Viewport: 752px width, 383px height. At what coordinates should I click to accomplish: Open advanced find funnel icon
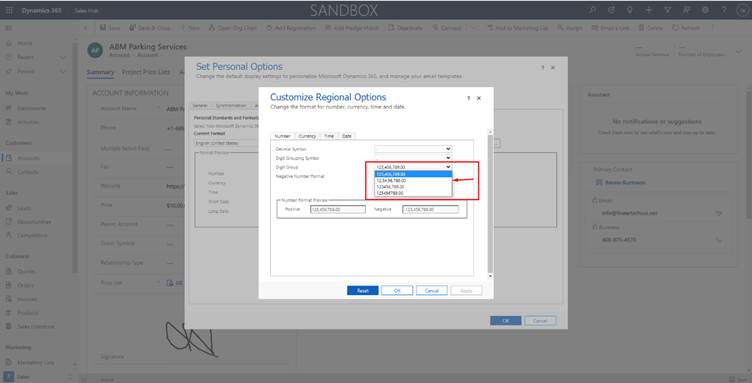667,10
